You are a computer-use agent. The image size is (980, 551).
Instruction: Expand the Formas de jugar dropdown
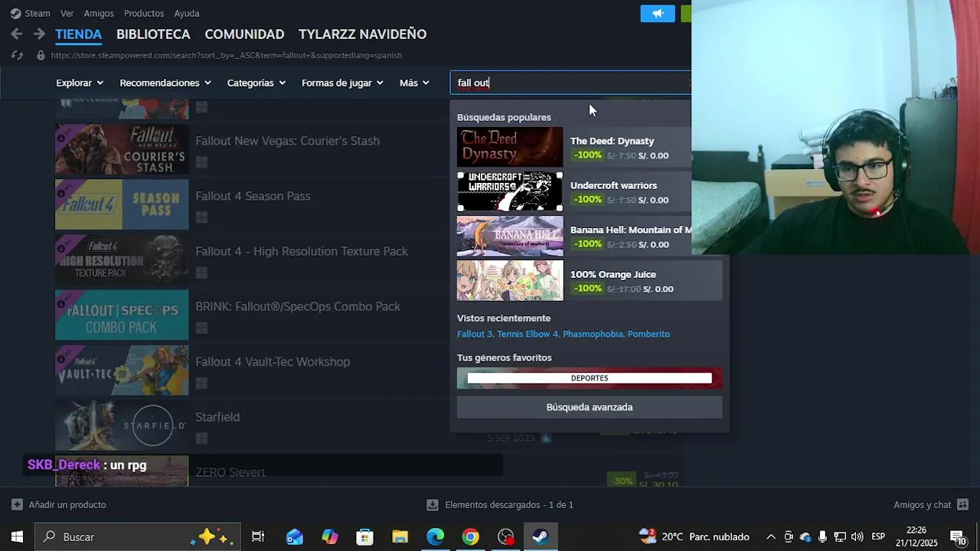342,83
